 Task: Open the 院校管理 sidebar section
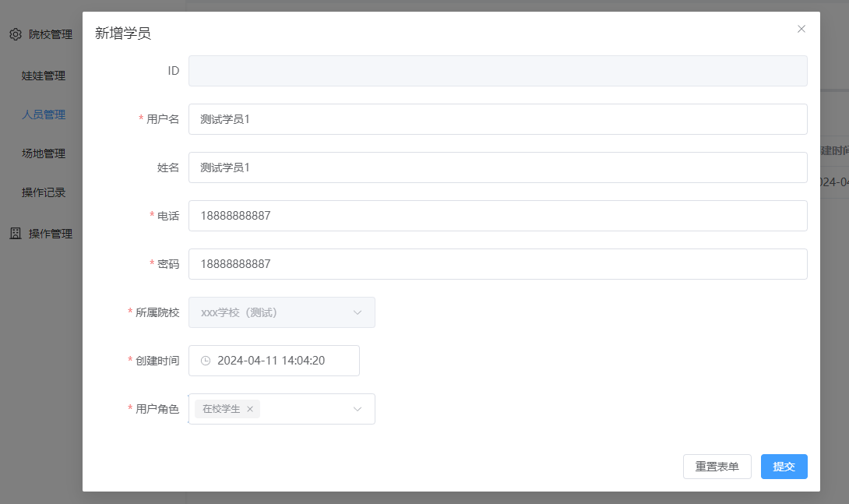pos(41,34)
